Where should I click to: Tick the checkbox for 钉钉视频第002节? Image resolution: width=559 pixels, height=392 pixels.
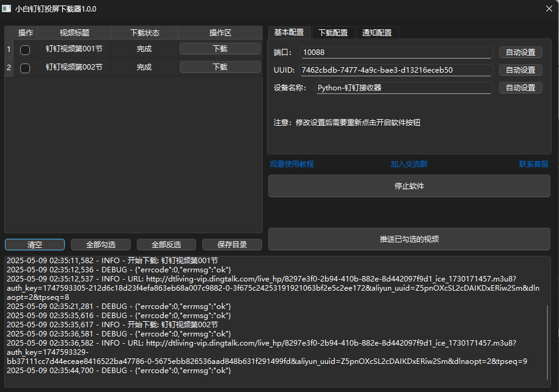tap(25, 68)
